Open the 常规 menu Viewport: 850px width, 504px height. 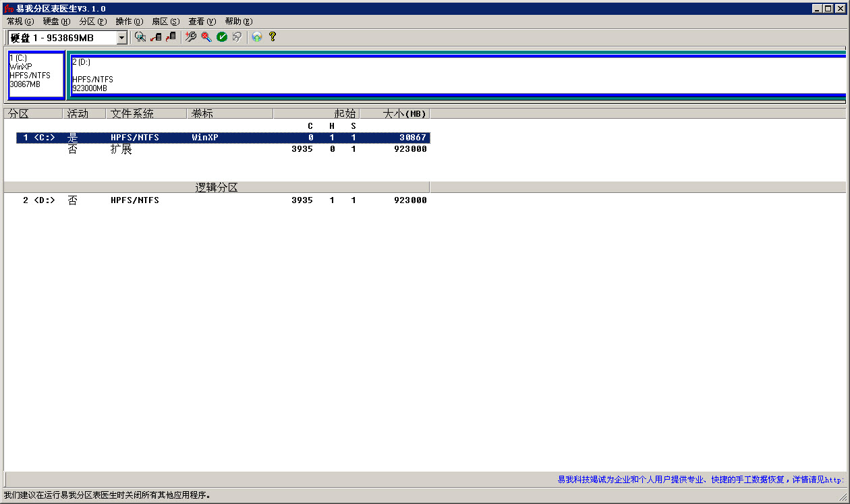pos(20,22)
